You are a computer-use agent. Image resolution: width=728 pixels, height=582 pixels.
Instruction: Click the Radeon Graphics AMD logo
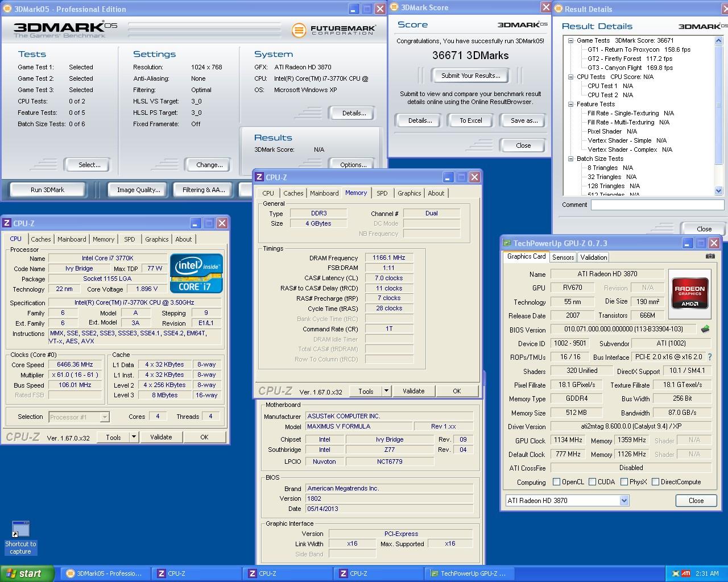coord(690,293)
